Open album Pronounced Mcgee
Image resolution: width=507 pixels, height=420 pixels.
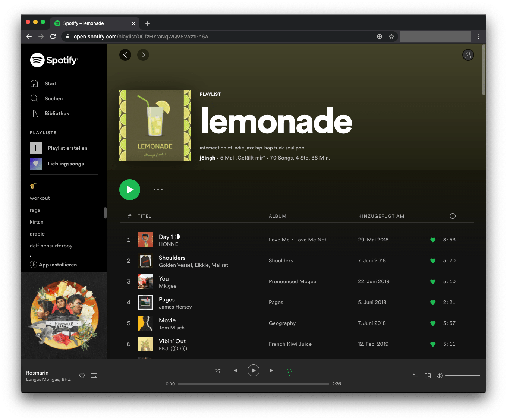click(293, 281)
